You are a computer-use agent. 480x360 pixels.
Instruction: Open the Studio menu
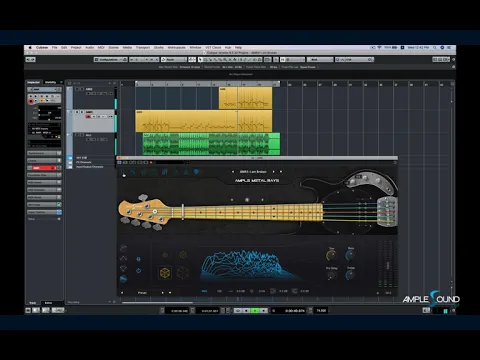[159, 48]
